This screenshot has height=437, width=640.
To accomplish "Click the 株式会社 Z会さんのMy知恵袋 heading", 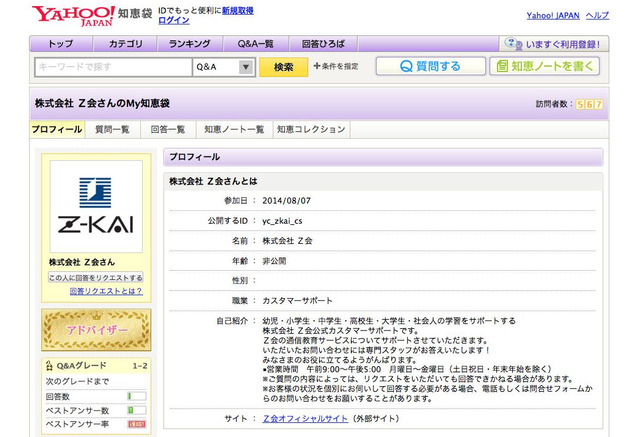I will tap(102, 103).
